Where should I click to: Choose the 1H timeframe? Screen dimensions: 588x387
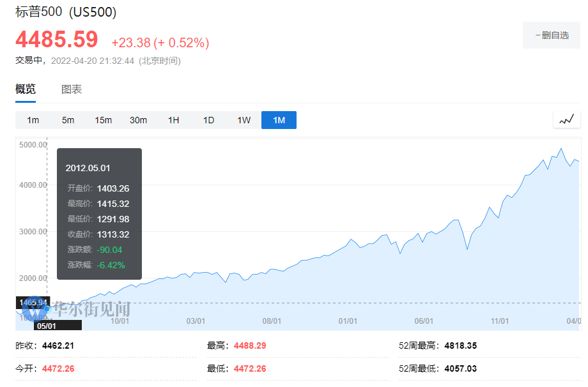point(173,120)
